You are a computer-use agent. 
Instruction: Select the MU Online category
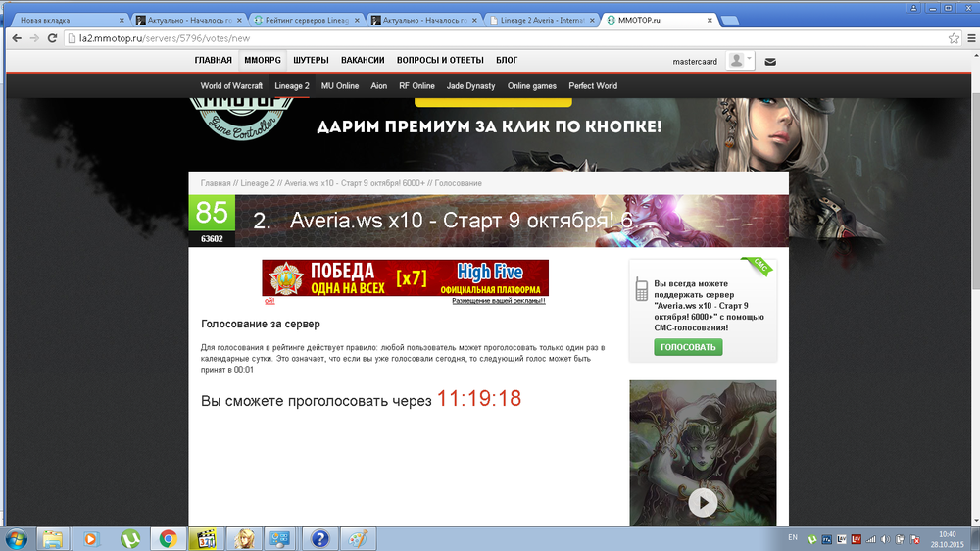[x=340, y=85]
